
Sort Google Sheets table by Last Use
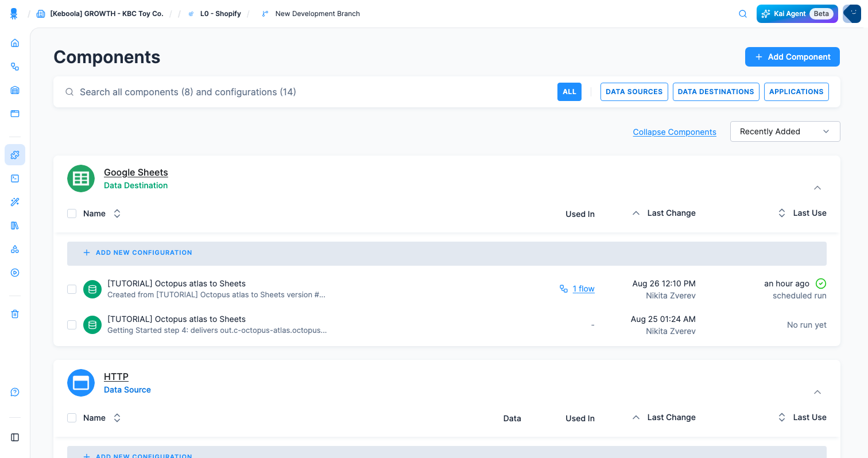[x=802, y=213]
